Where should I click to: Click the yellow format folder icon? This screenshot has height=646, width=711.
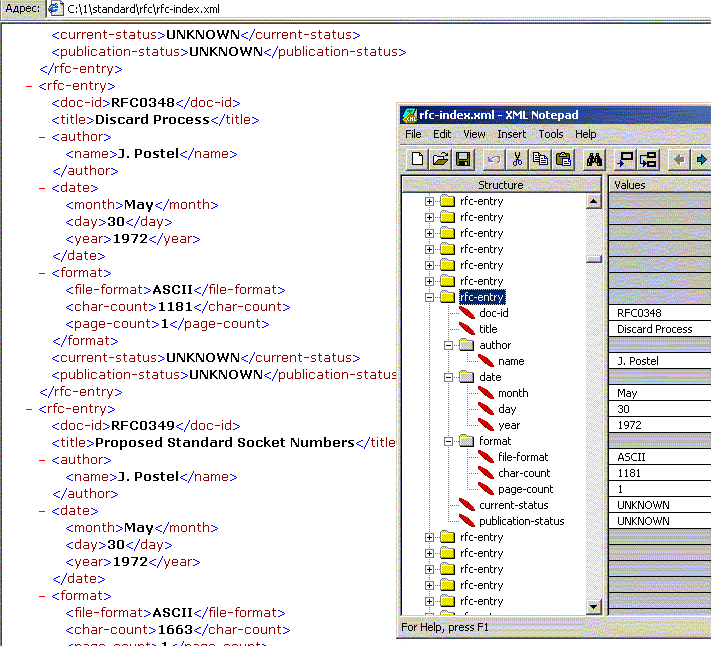(466, 441)
